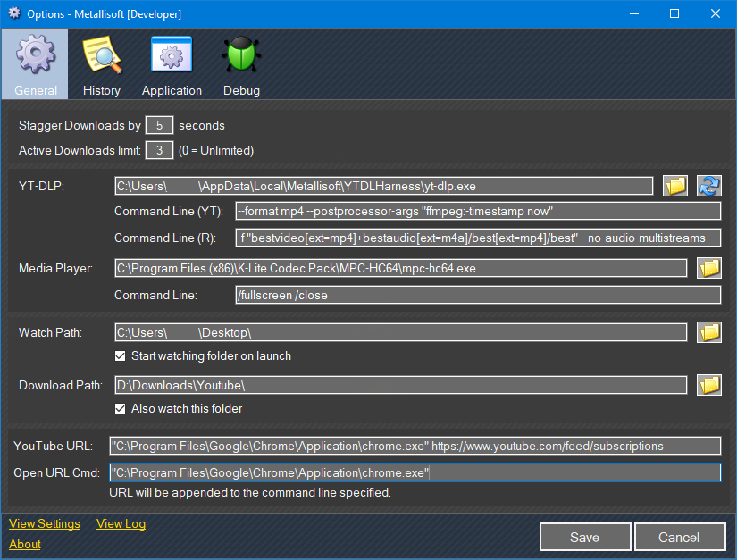Disable Also watch this folder checkbox
The image size is (737, 560).
pos(121,408)
